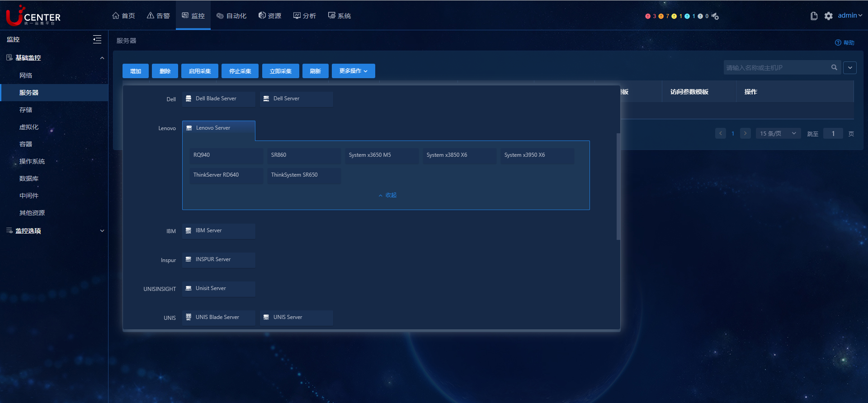Open the 分析 top menu

point(305,16)
